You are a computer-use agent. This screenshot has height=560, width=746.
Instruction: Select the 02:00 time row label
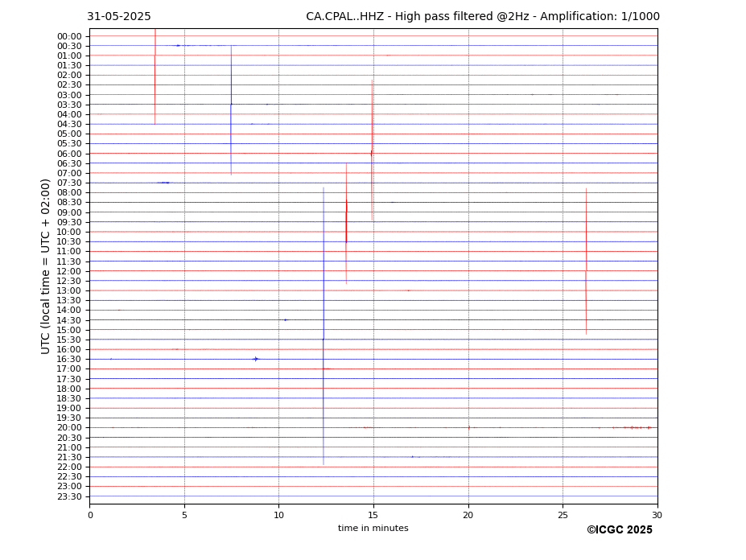(x=69, y=75)
